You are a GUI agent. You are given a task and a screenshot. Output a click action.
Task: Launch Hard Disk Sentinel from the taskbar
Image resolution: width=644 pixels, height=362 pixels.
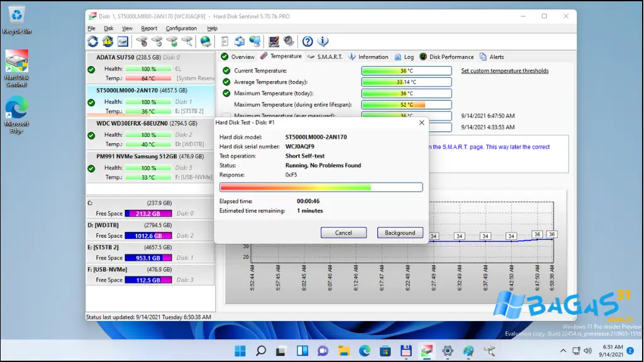pos(426,351)
